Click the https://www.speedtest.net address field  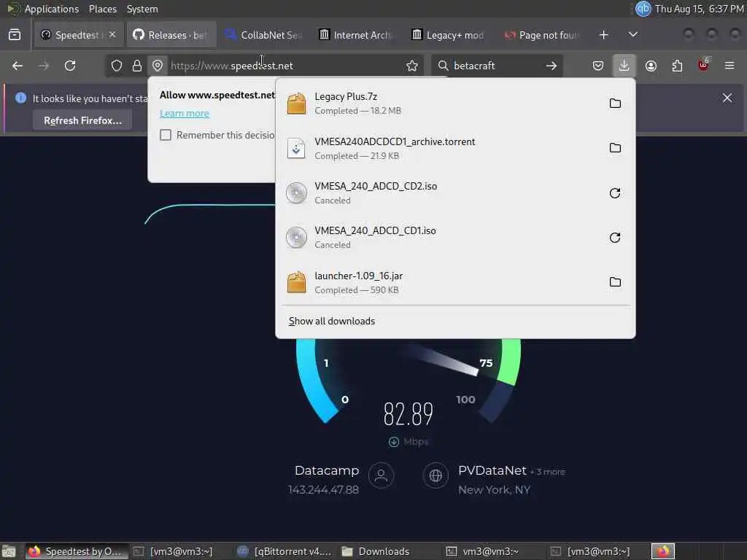[286, 66]
